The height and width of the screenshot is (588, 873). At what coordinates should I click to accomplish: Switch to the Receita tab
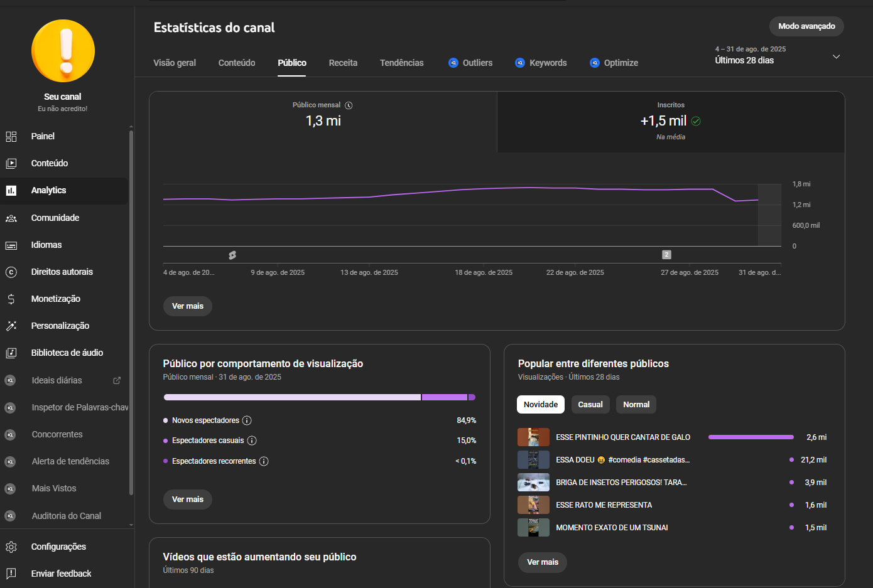click(x=343, y=63)
